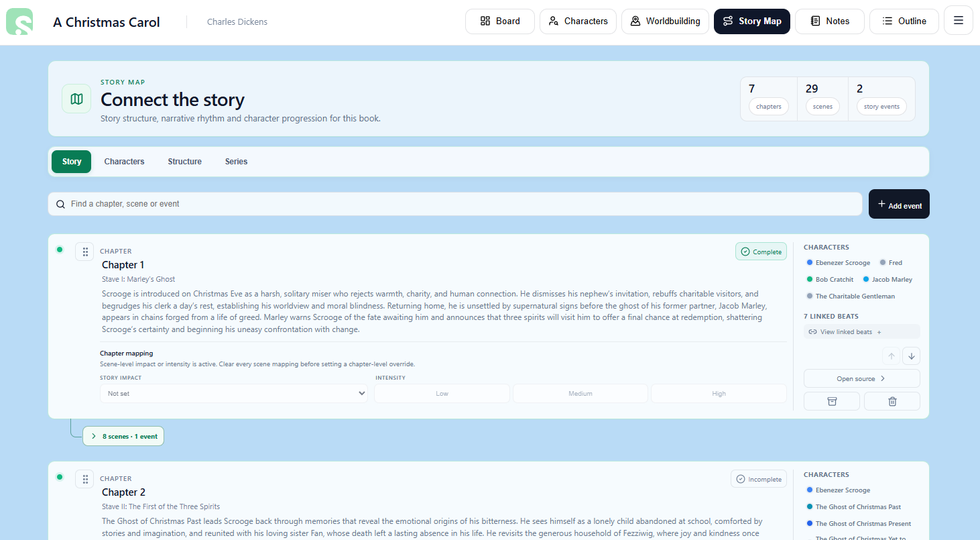Click the Add event button
Viewport: 980px width, 540px height.
tap(899, 204)
